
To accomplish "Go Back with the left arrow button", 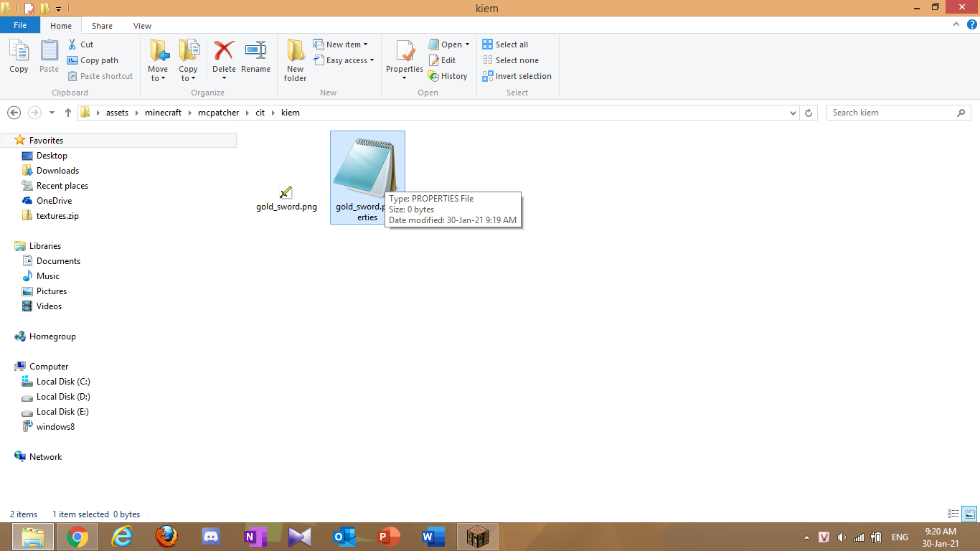I will (x=14, y=113).
